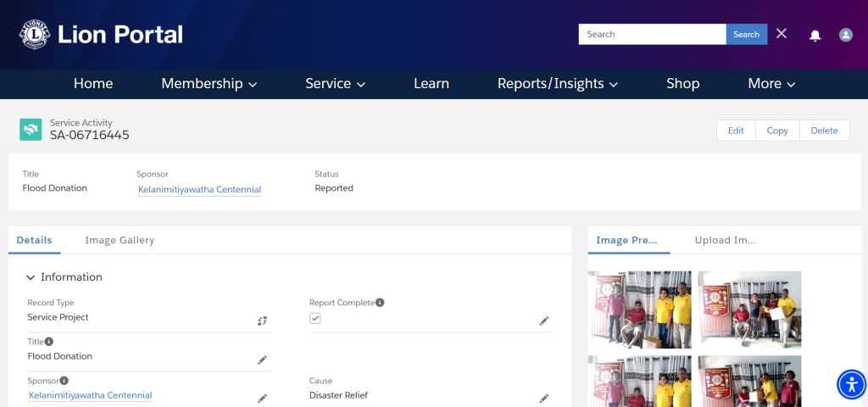Image resolution: width=868 pixels, height=407 pixels.
Task: Edit Report Complete pencil icon
Action: click(x=544, y=321)
